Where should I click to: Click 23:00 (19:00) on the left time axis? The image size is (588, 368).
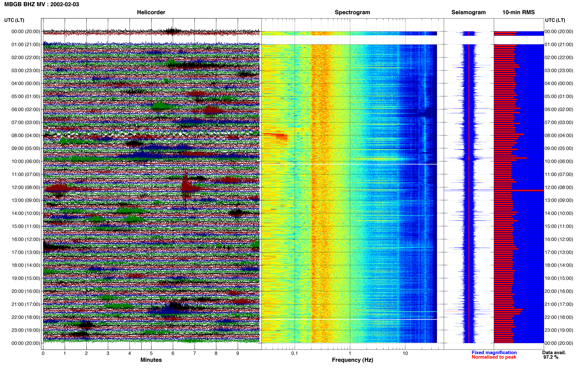click(26, 330)
